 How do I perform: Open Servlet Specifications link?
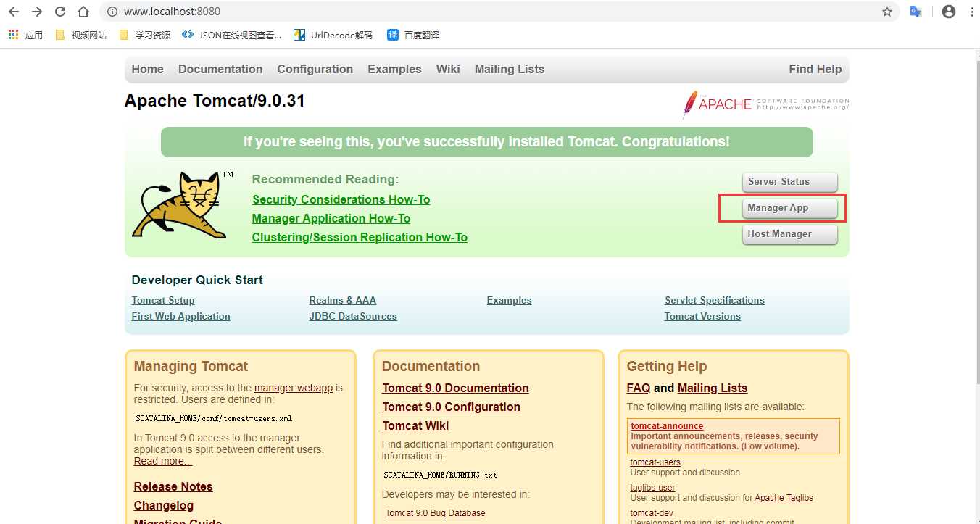point(715,300)
